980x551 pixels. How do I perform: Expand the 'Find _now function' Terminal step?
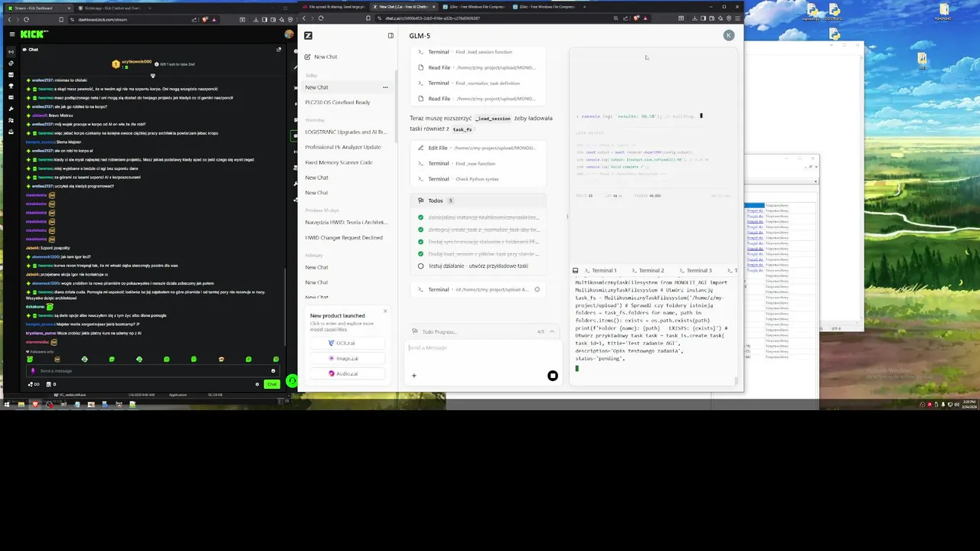point(479,163)
